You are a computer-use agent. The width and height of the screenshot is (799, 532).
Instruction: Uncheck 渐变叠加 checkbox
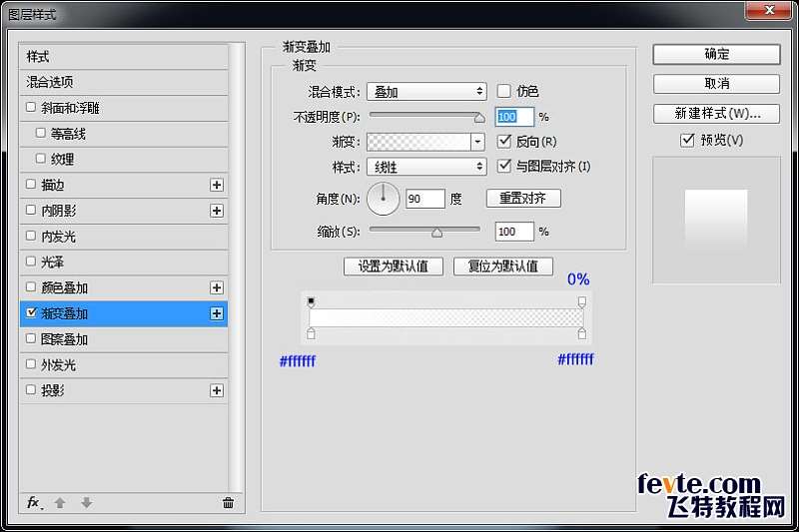(x=31, y=312)
